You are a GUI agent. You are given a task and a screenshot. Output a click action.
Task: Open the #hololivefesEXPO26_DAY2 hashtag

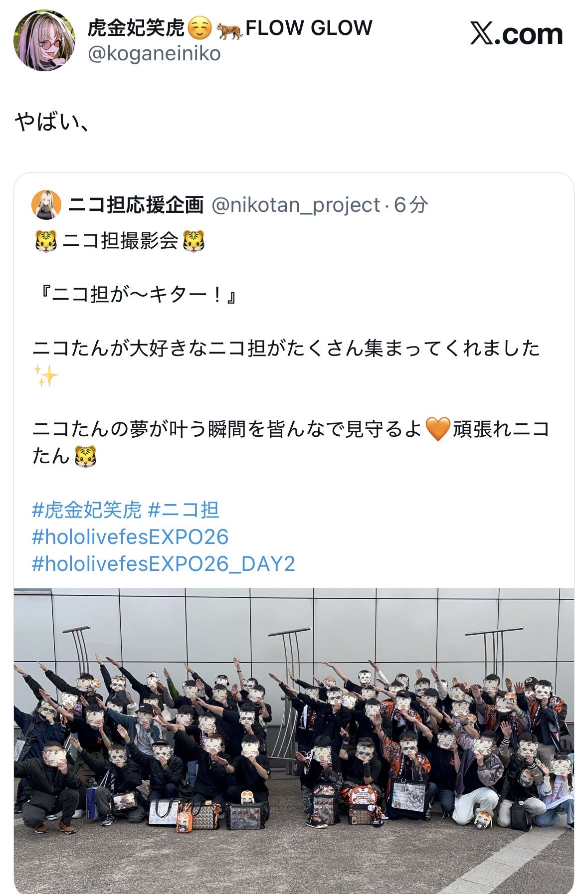(164, 564)
